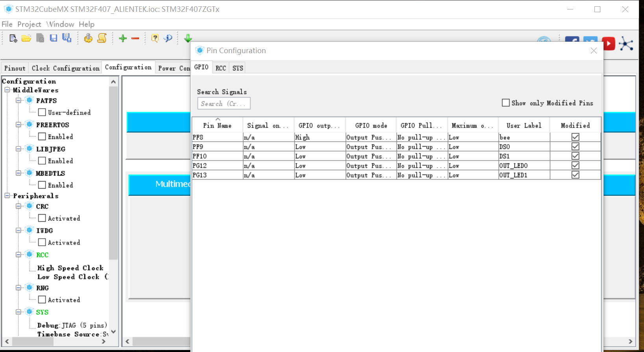Click the 'bee' user label cell
This screenshot has width=644, height=352.
pyautogui.click(x=524, y=137)
